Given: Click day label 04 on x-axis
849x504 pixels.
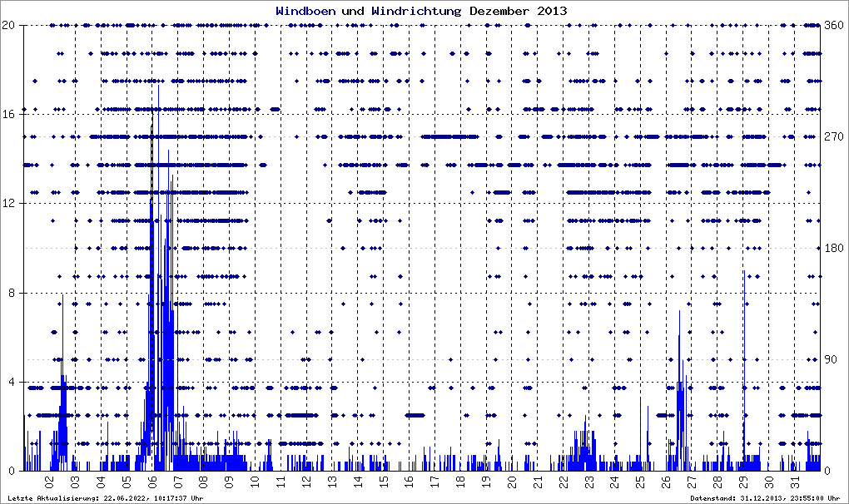Looking at the screenshot, I should [x=101, y=482].
